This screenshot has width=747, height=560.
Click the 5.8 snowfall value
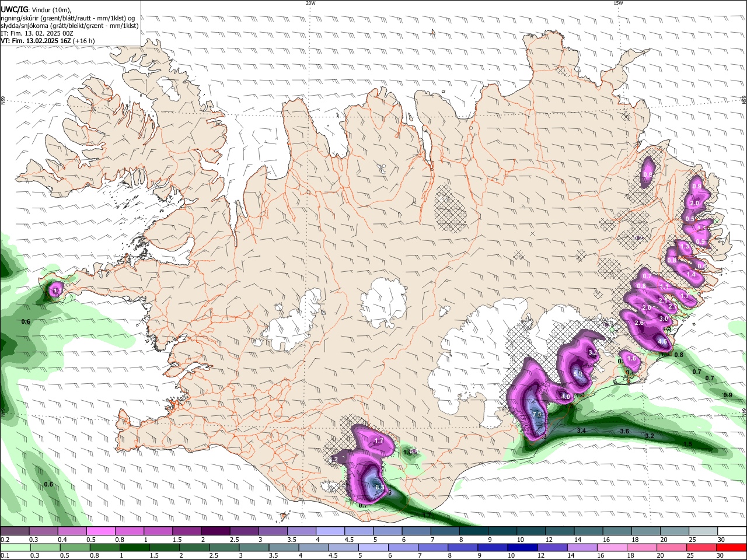click(x=578, y=374)
